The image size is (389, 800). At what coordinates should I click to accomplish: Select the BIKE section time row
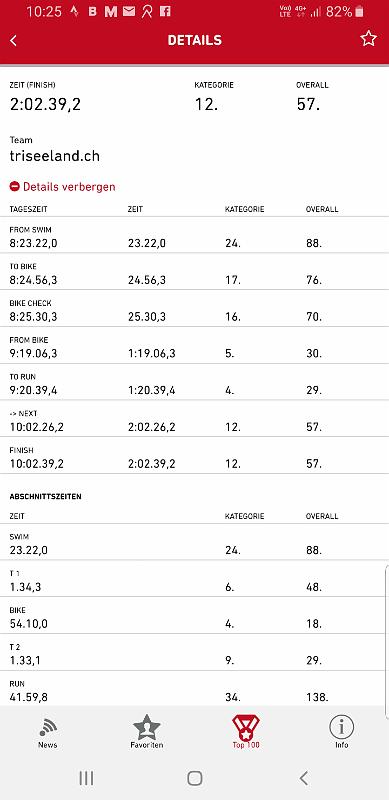click(194, 616)
